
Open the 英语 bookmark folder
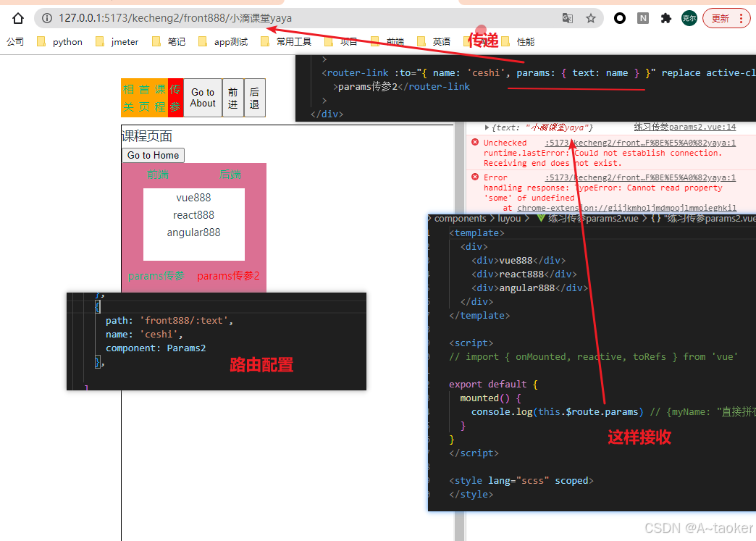coord(434,42)
